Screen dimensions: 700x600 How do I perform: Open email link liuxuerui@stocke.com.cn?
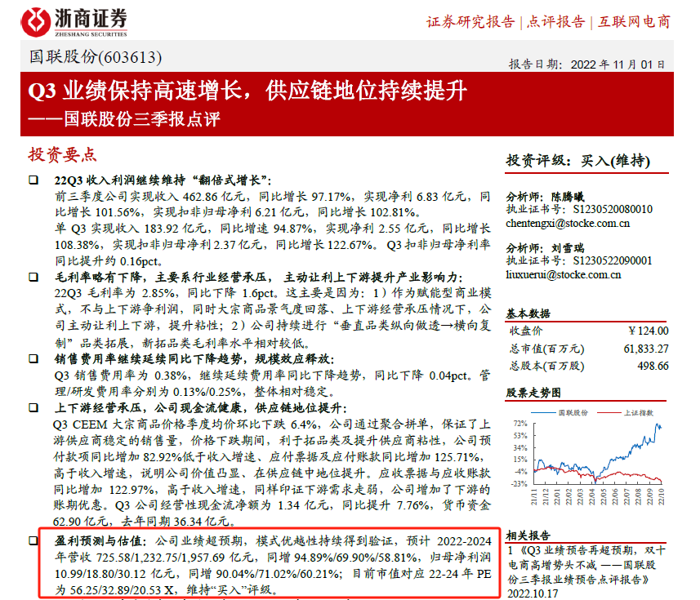pos(564,275)
